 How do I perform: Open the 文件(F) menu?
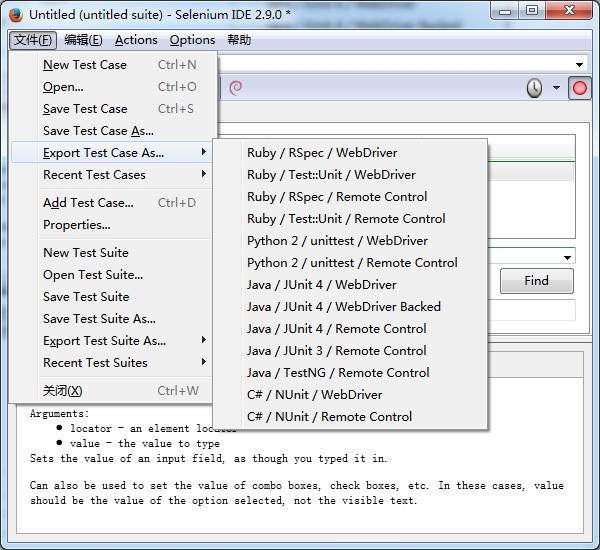33,40
